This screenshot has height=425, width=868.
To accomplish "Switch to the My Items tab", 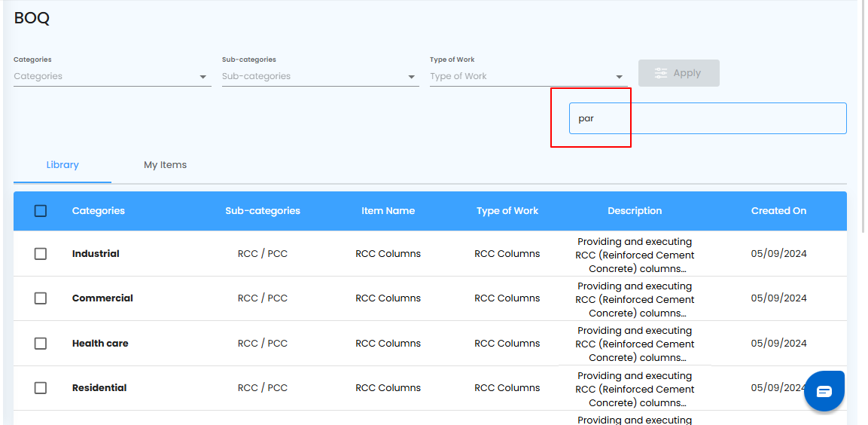I will pyautogui.click(x=165, y=165).
